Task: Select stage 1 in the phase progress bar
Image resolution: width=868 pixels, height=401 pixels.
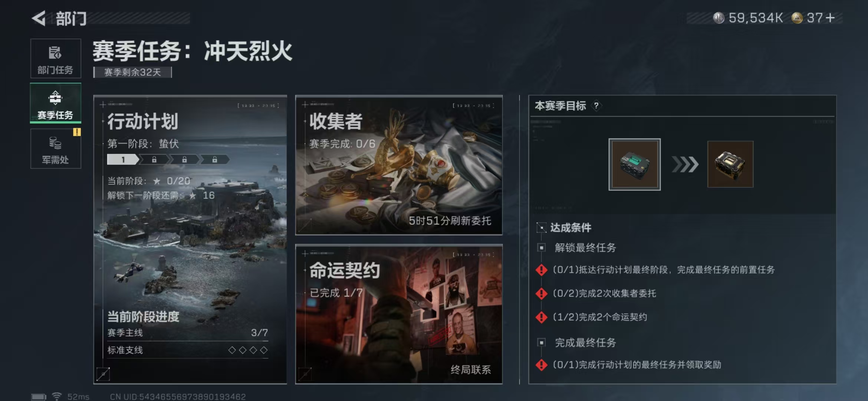Action: pos(123,160)
